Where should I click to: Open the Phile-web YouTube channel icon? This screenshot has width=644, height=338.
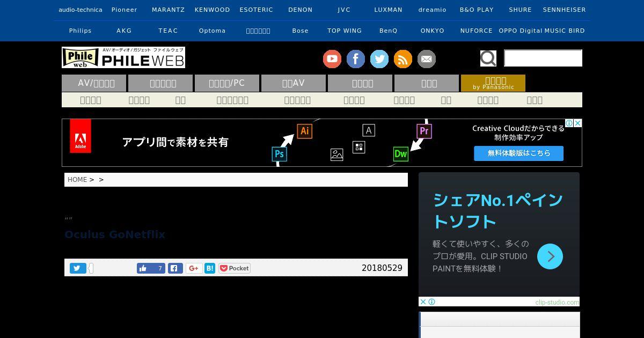(x=332, y=59)
